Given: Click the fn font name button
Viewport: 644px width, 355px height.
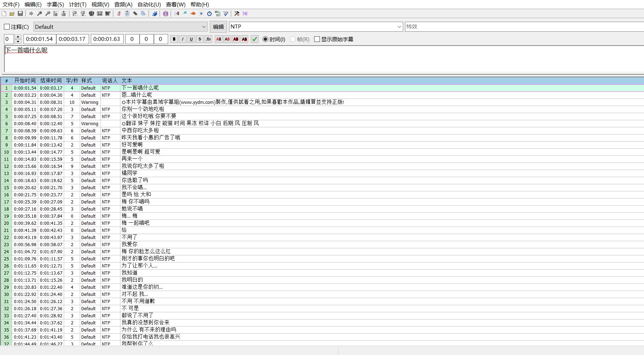Looking at the screenshot, I should coord(208,39).
